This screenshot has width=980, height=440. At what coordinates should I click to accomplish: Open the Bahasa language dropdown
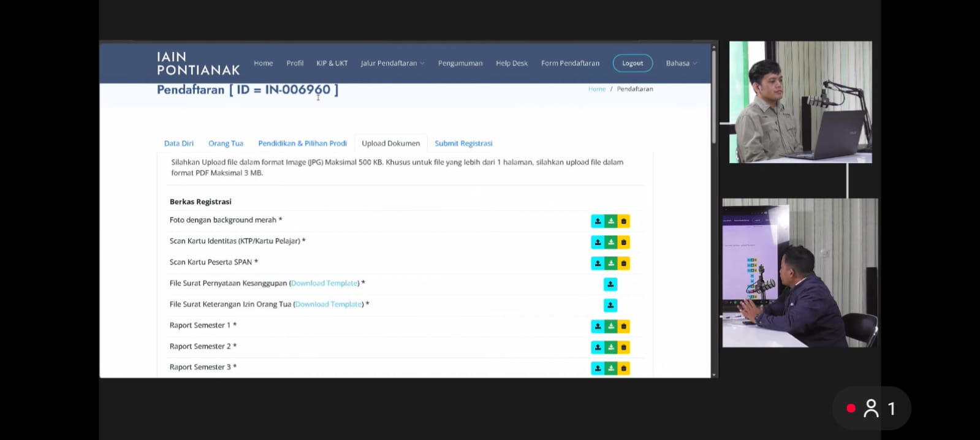[x=681, y=63]
